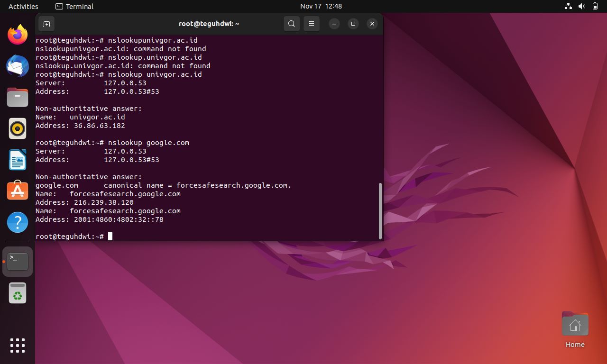
Task: Click the 'Name: univgor.ac.id' line
Action: tap(80, 117)
